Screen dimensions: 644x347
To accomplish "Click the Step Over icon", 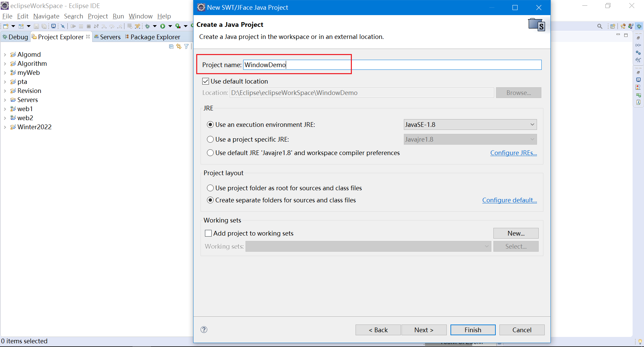I will coord(112,26).
